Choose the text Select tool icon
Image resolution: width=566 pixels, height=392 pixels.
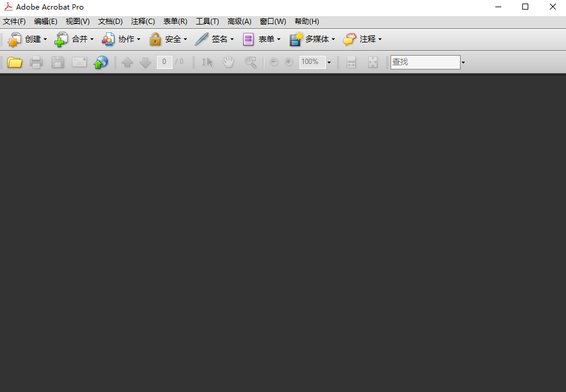tap(207, 62)
